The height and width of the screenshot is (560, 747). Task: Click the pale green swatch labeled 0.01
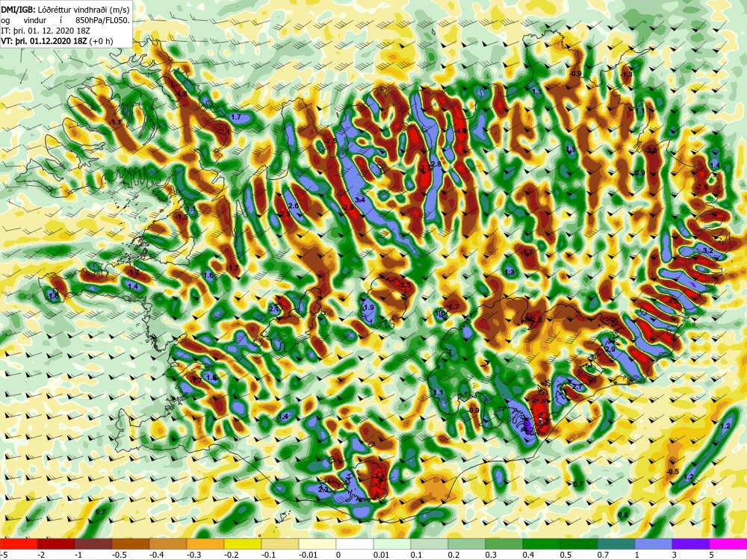coord(392,544)
